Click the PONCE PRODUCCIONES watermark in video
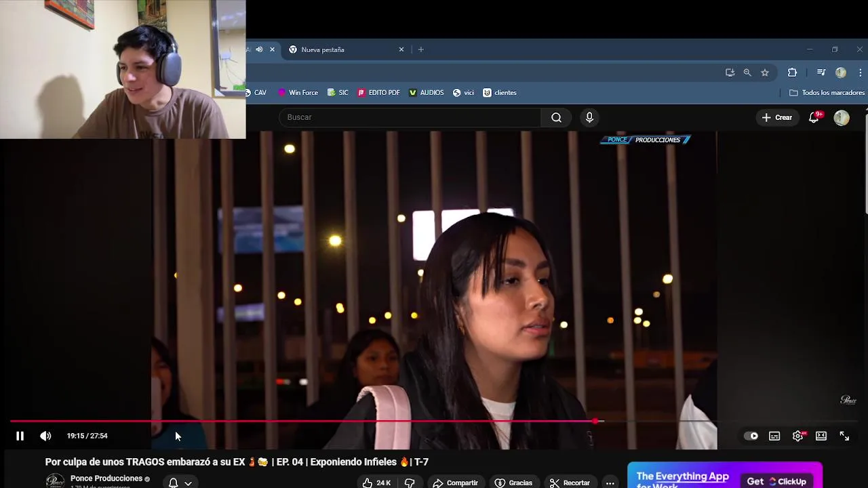The height and width of the screenshot is (488, 868). point(645,140)
